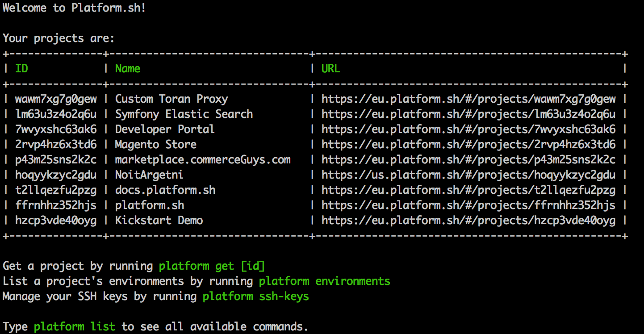
Task: Click the 'platform environments' command text
Action: [x=324, y=281]
